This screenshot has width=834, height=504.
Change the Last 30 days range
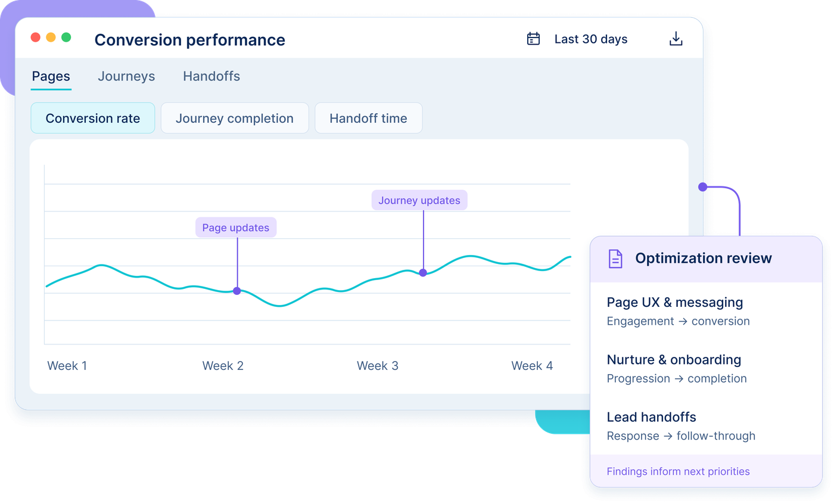point(591,39)
